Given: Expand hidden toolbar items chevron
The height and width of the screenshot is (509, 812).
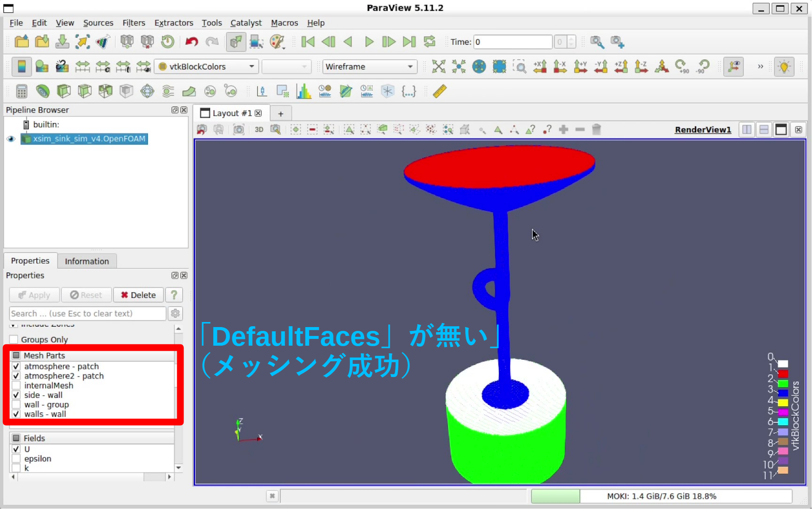Looking at the screenshot, I should click(760, 66).
